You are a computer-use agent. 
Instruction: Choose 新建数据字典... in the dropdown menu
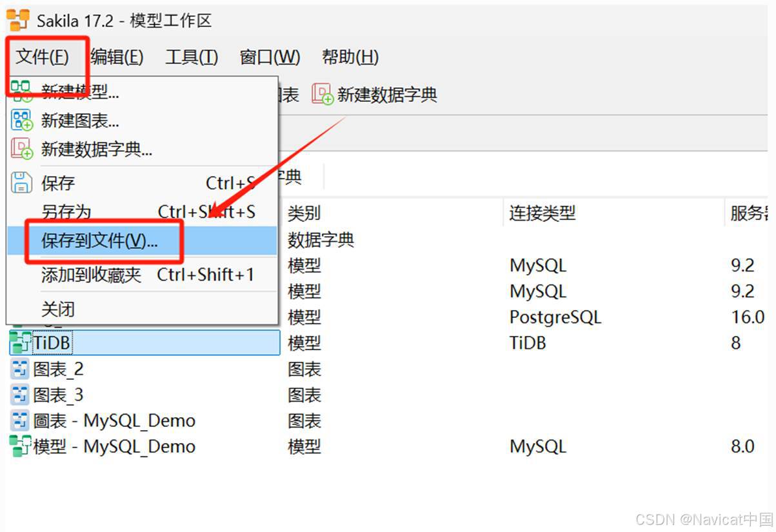pos(142,150)
